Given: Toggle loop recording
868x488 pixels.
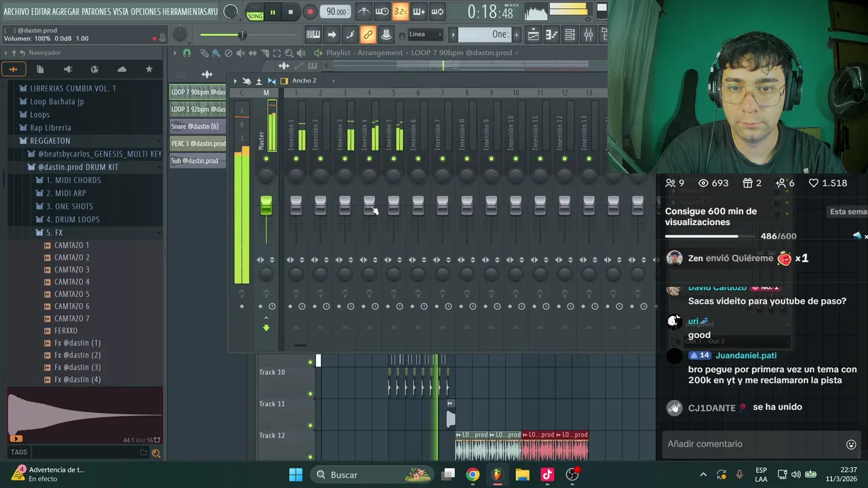Looking at the screenshot, I should pyautogui.click(x=437, y=12).
